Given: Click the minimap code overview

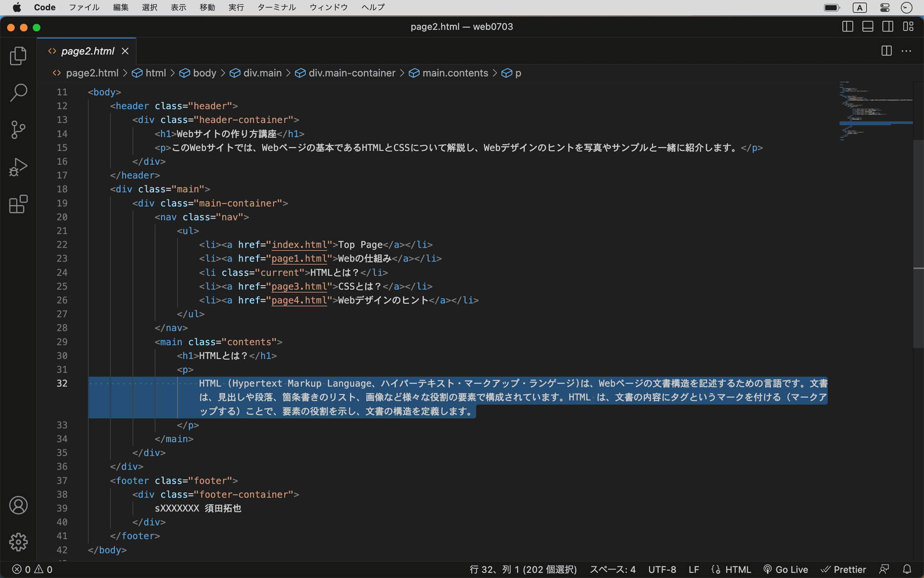Looking at the screenshot, I should click(876, 112).
